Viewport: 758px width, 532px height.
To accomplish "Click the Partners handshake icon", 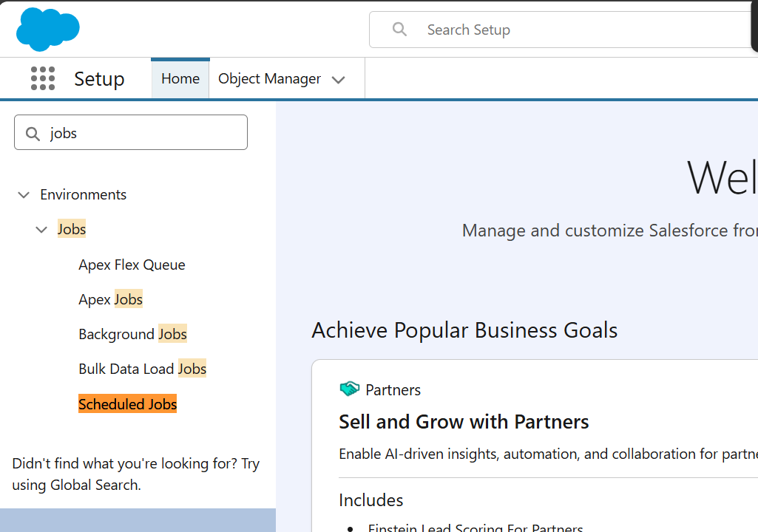I will coord(349,389).
